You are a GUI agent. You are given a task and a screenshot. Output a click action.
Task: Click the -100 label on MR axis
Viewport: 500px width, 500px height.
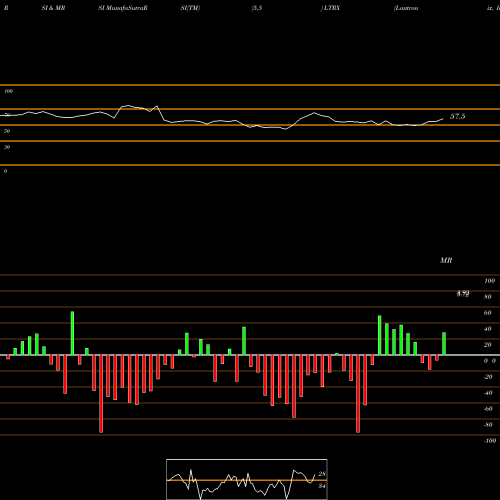[490, 441]
